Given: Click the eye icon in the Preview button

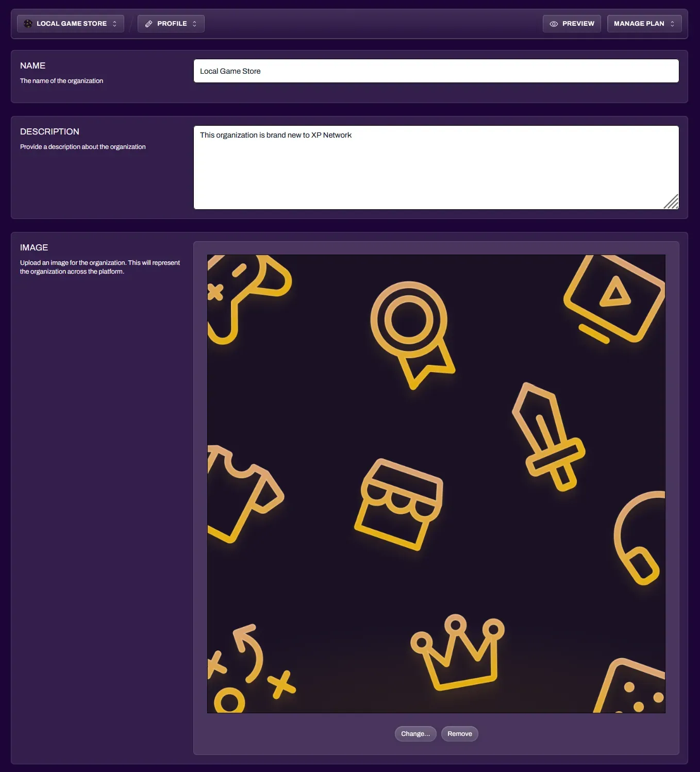Looking at the screenshot, I should pyautogui.click(x=554, y=24).
